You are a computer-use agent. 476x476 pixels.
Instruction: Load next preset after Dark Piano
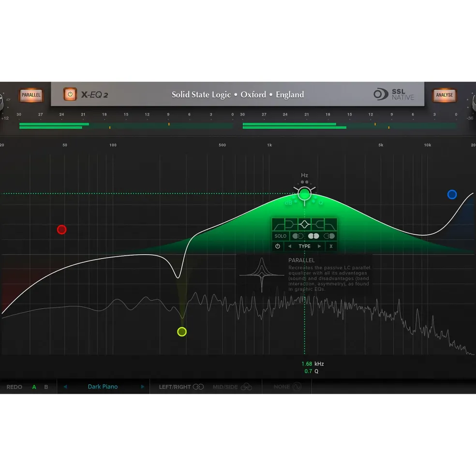(142, 387)
